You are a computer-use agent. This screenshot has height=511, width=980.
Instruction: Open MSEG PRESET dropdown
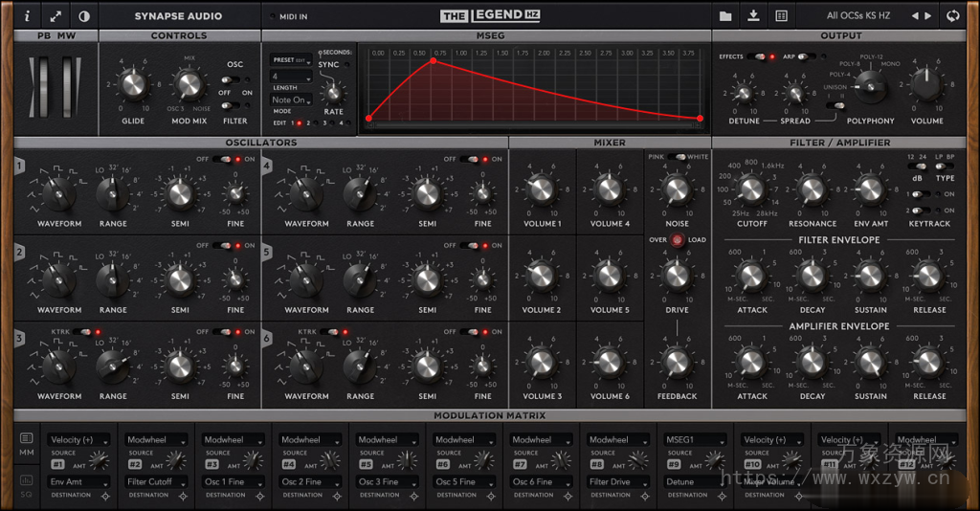(291, 60)
